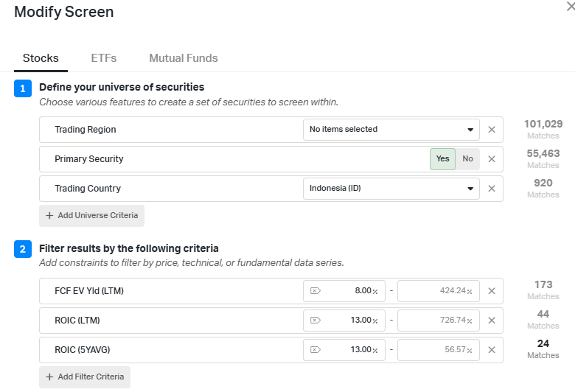Image resolution: width=575 pixels, height=392 pixels.
Task: Click the Primary Security label
Action: (x=89, y=158)
